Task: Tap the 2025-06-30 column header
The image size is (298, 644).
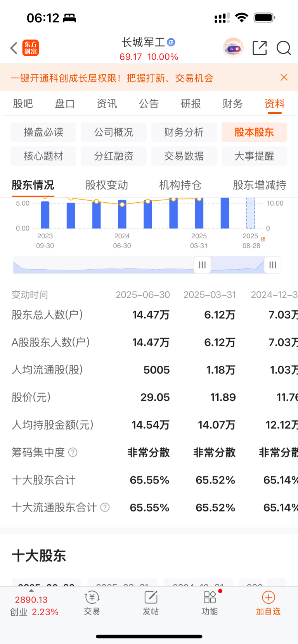Action: 143,295
